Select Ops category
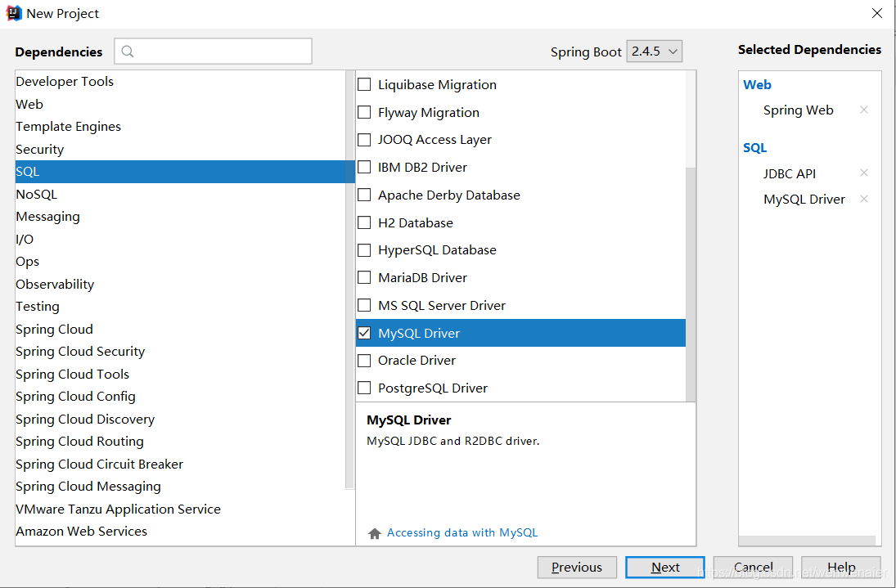 tap(180, 262)
